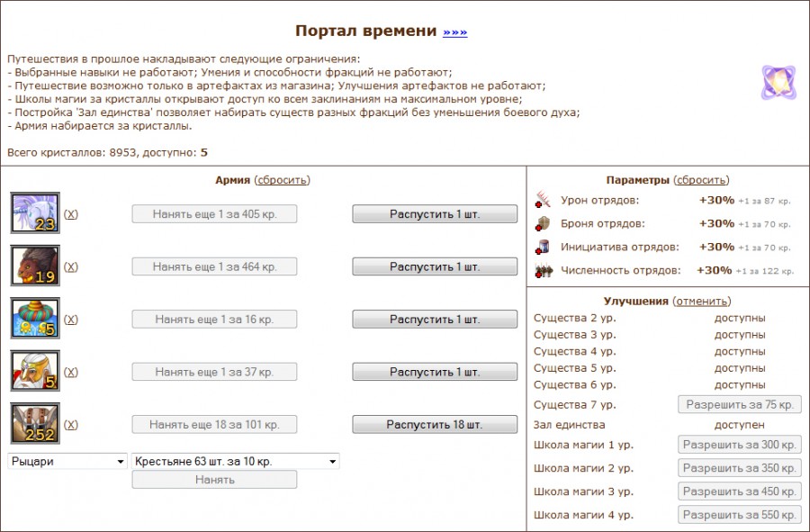Unlock magic school level 3 for 450 кр.

(x=740, y=491)
